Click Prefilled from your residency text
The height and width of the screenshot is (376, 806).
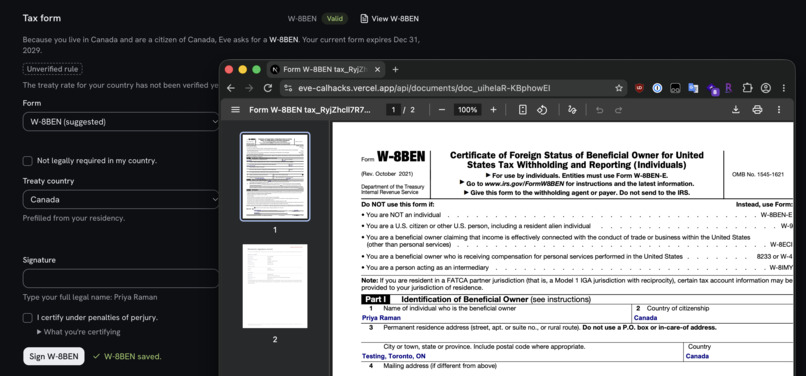pyautogui.click(x=74, y=218)
